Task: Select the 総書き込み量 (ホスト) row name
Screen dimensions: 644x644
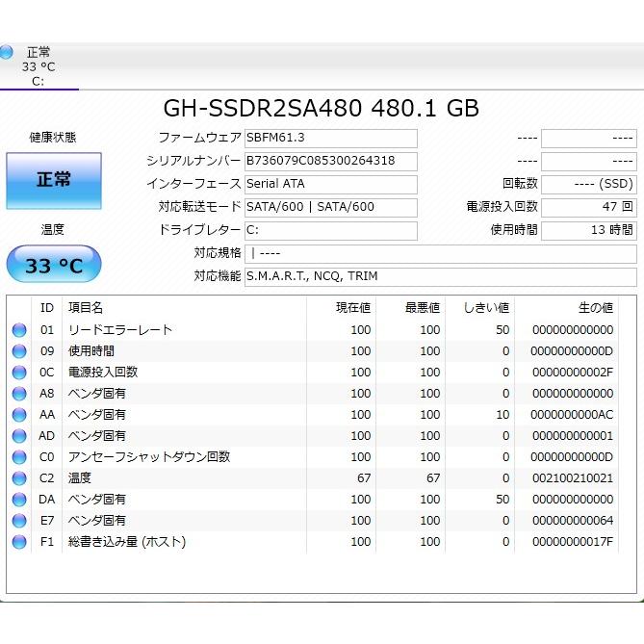Action: 127,542
